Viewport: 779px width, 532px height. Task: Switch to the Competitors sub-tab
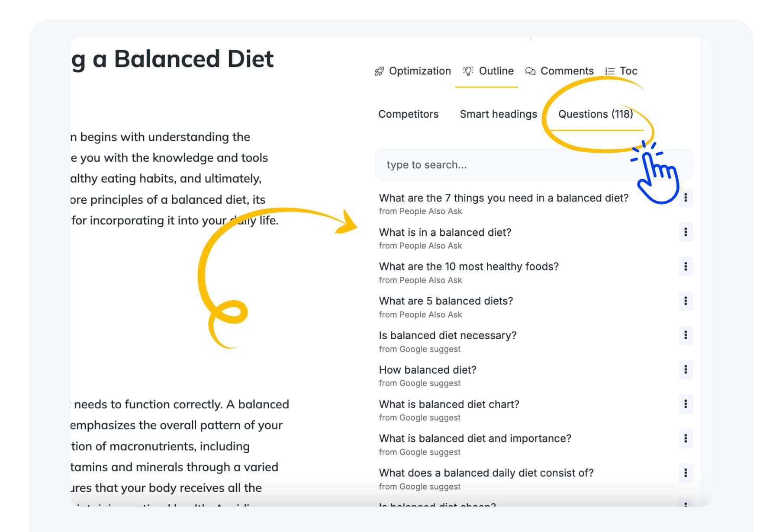point(408,114)
